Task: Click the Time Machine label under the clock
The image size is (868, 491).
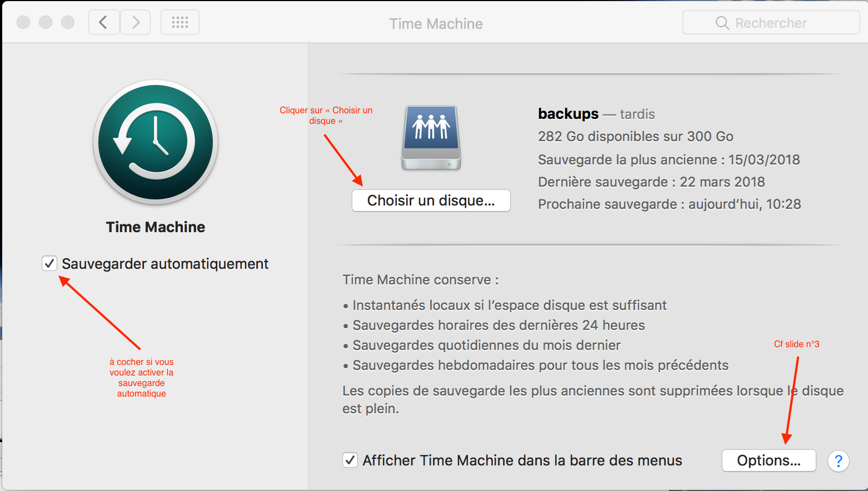Action: coord(156,227)
